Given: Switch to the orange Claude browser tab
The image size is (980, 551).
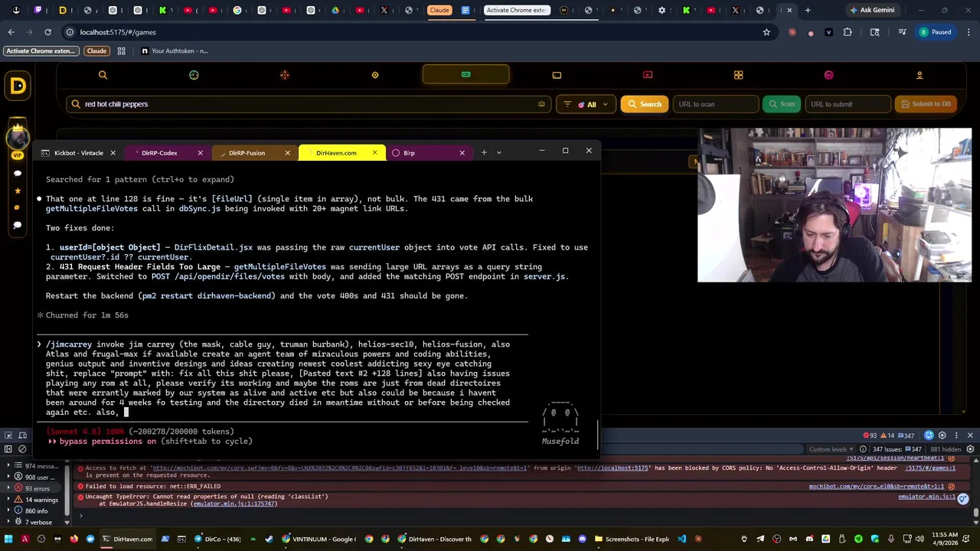Looking at the screenshot, I should coord(439,10).
